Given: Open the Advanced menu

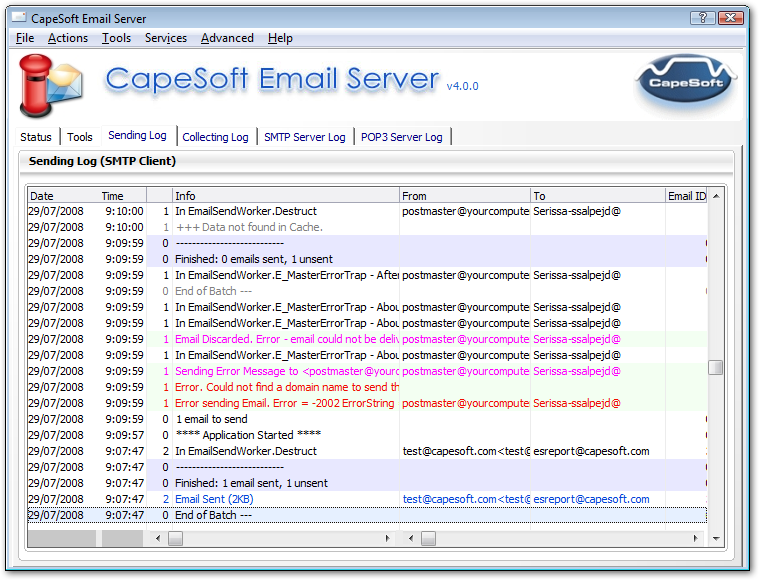Looking at the screenshot, I should click(227, 38).
